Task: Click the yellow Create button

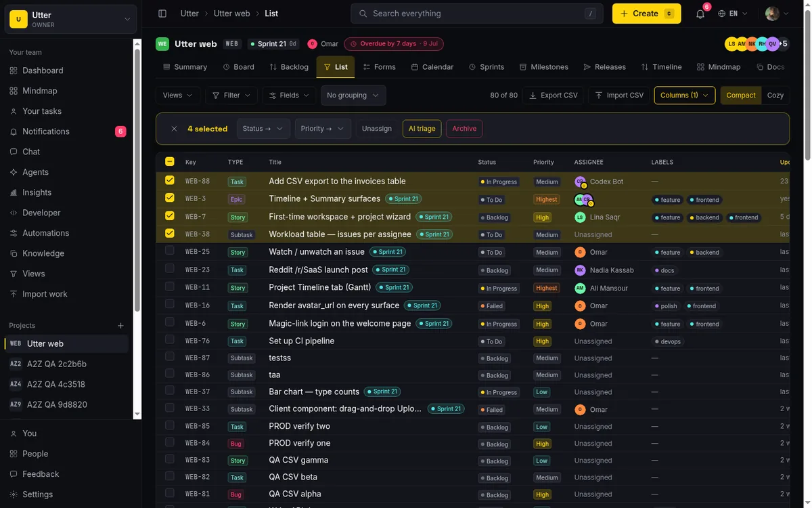Action: 646,14
